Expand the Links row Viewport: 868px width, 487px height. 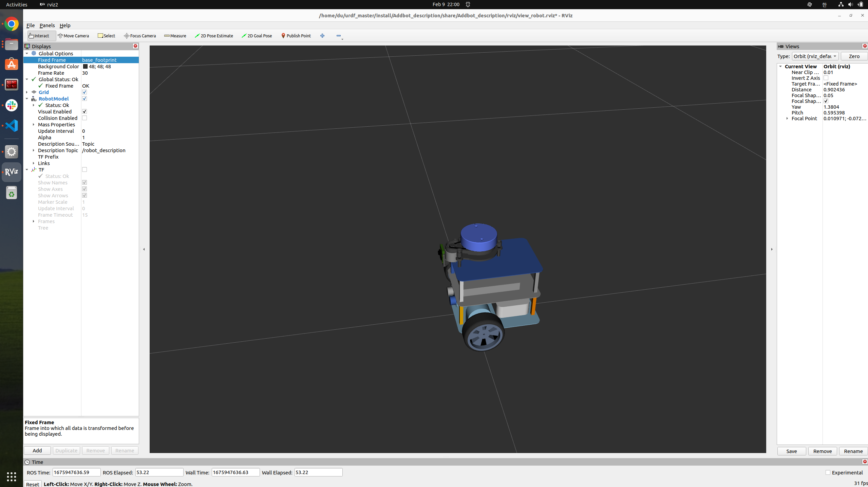point(34,163)
